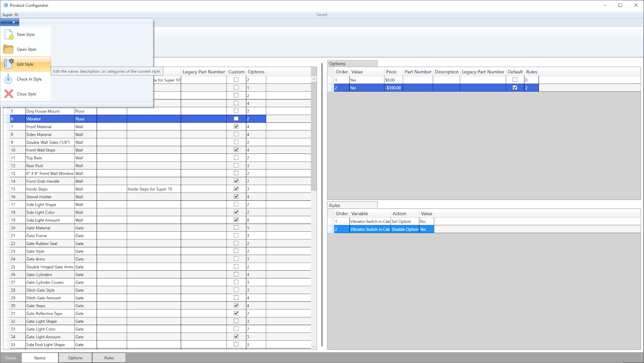Click the Check In Style arrow icon
The width and height of the screenshot is (644, 363).
pyautogui.click(x=8, y=79)
